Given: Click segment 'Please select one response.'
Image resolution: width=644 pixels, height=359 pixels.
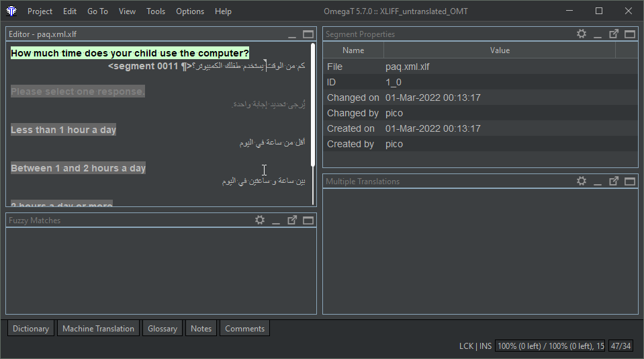Looking at the screenshot, I should (x=78, y=91).
